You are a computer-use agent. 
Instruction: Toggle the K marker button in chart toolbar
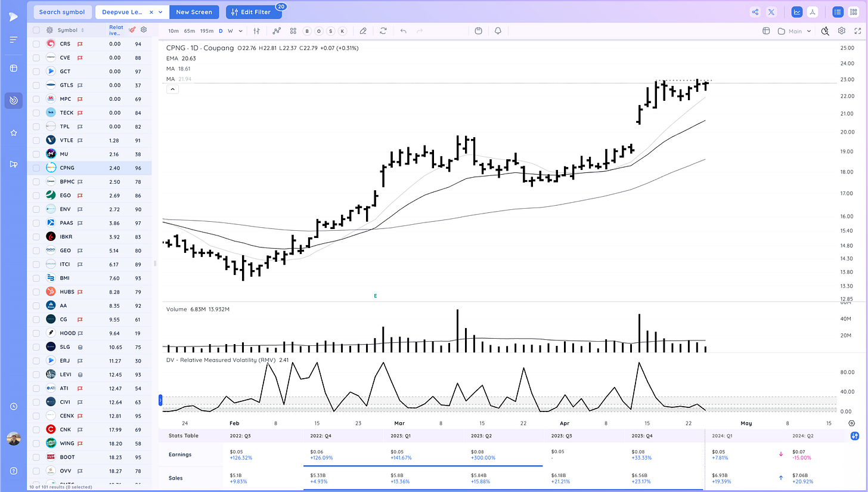click(x=342, y=31)
